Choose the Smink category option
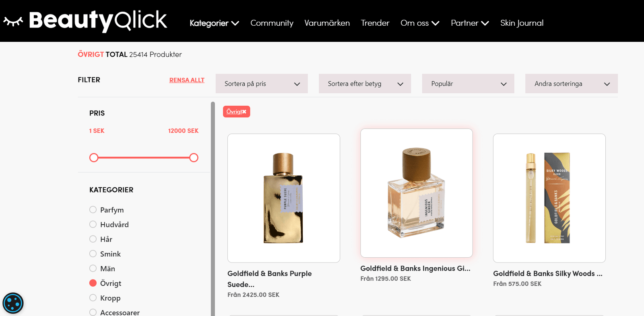 [x=93, y=254]
